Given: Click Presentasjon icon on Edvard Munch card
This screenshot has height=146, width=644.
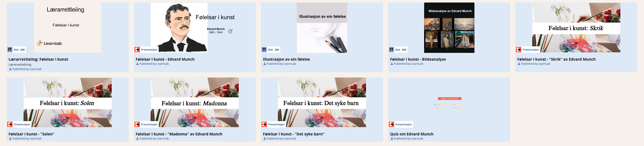Looking at the screenshot, I should [137, 50].
